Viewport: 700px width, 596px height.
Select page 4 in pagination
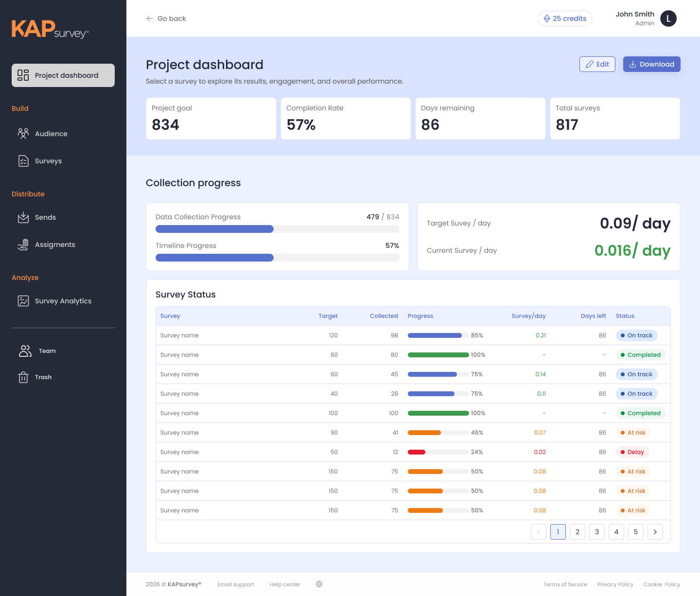pos(616,532)
